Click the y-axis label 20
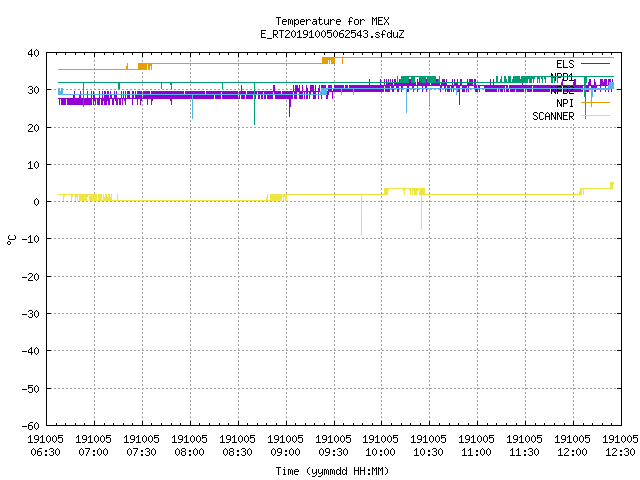The image size is (640, 480). pyautogui.click(x=33, y=128)
